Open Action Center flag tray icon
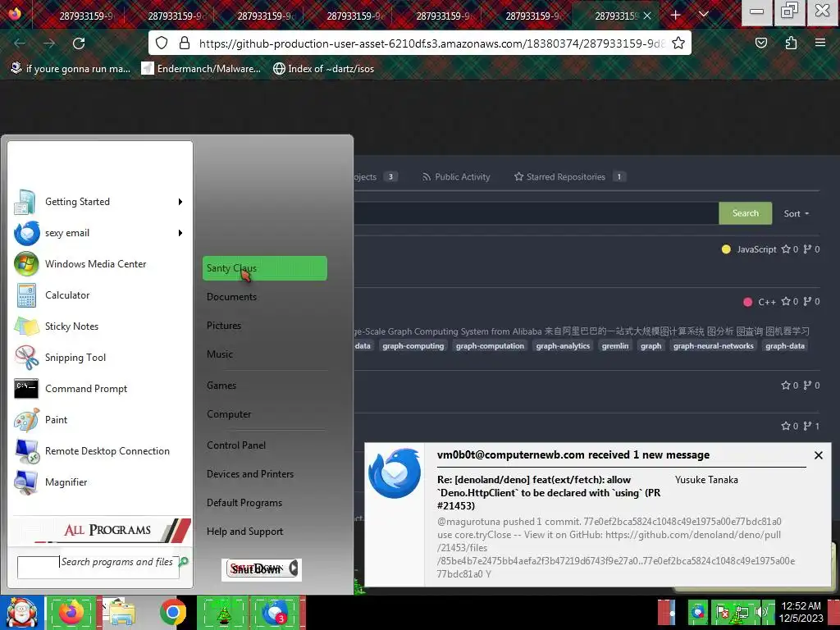The image size is (840, 630). tap(721, 612)
